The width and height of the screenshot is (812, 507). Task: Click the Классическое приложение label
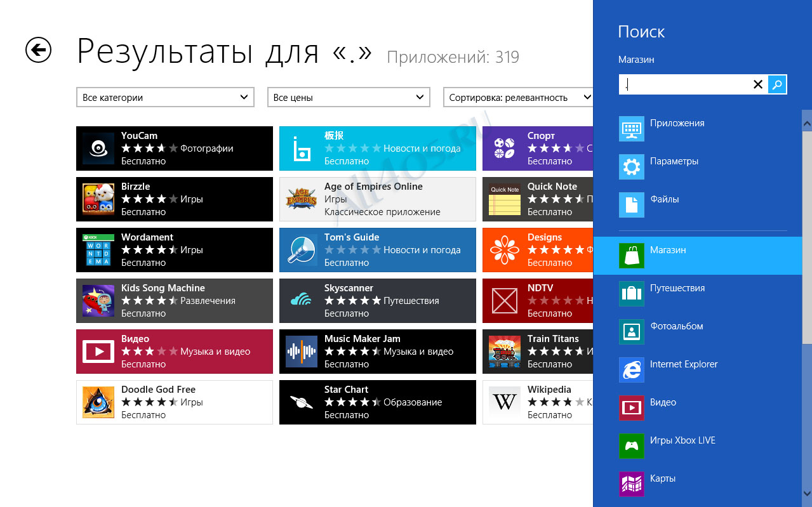(x=382, y=212)
